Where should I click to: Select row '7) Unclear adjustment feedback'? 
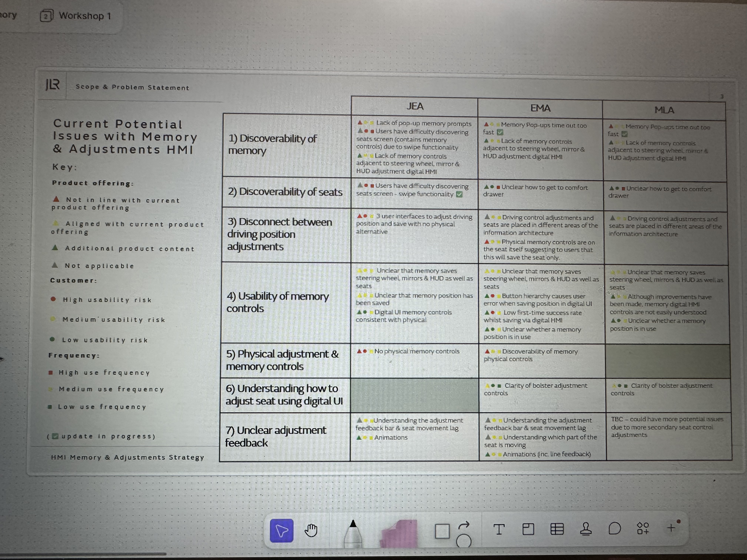(285, 436)
